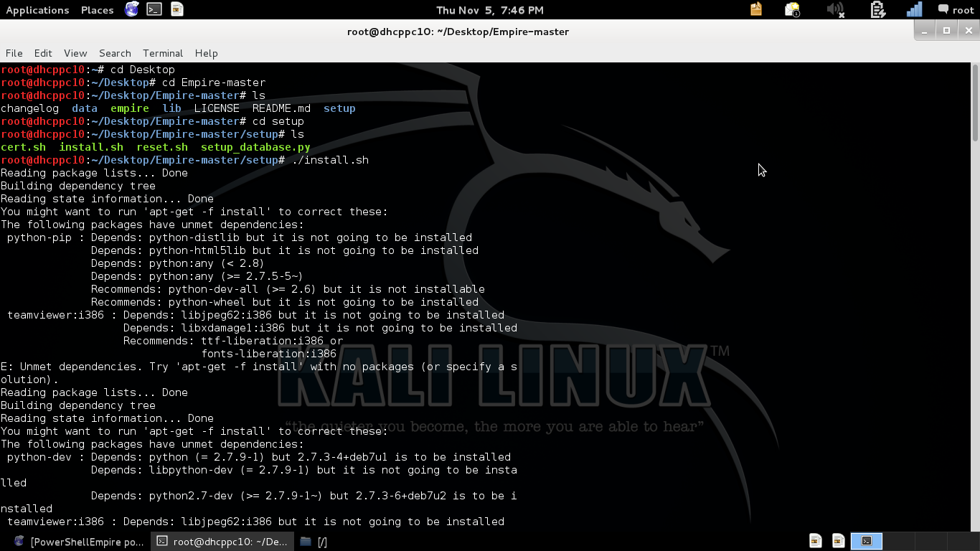Click the 'Depends: python2.7-dev' line
Screen dimensions: 980x551
[x=303, y=496]
